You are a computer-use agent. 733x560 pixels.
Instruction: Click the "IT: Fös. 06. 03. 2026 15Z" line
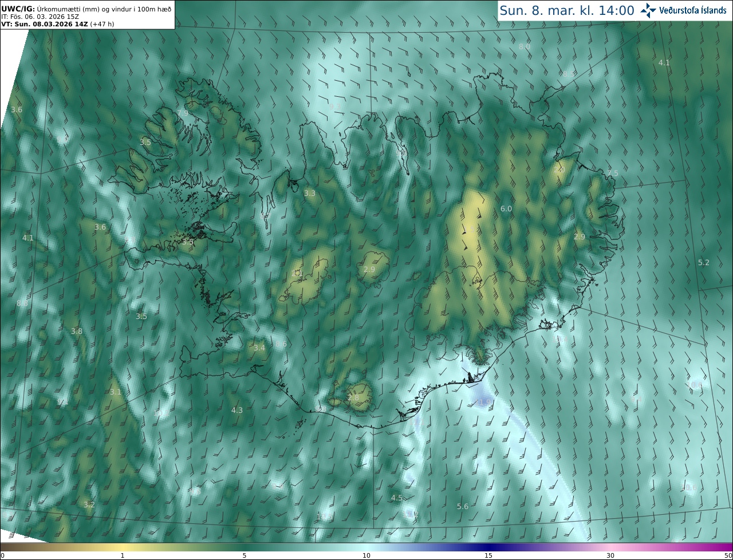click(x=40, y=17)
